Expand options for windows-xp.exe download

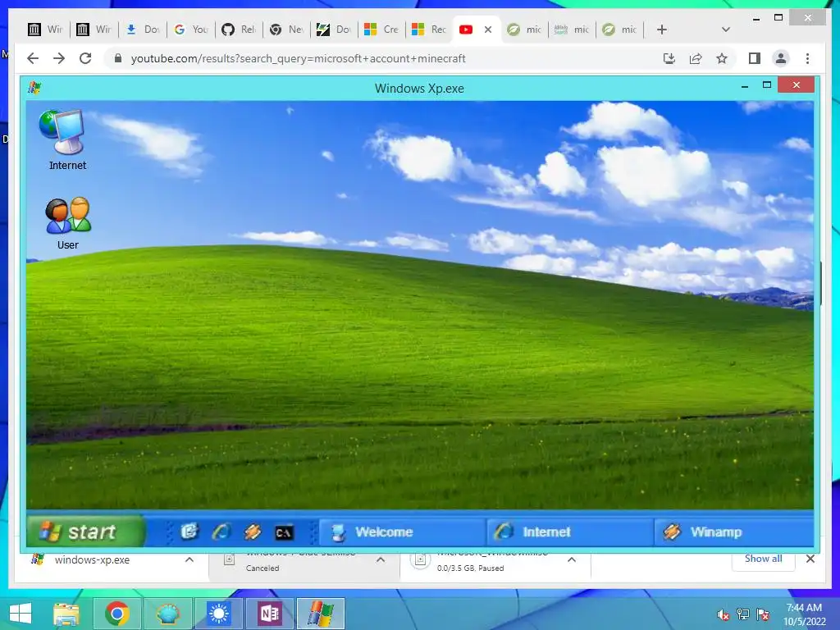point(189,559)
